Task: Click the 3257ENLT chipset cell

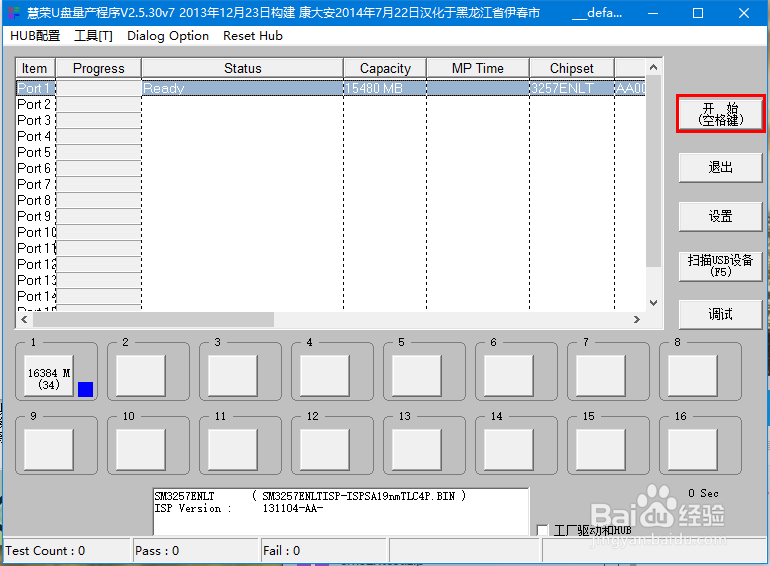Action: click(x=572, y=88)
